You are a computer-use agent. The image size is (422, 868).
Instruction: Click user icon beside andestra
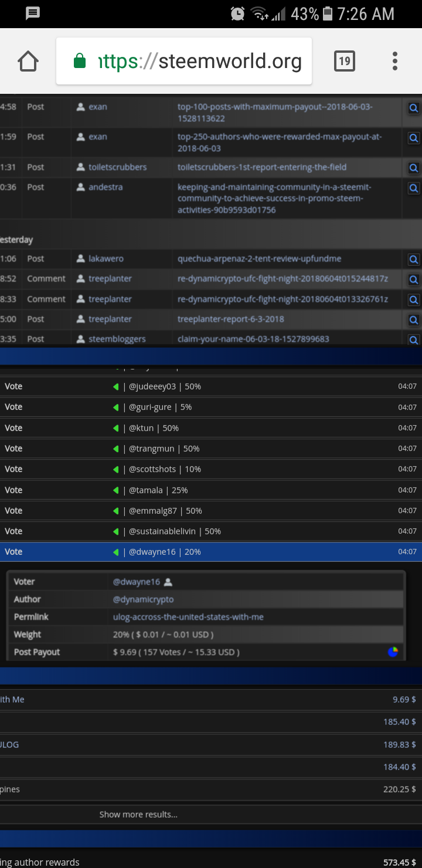[81, 187]
